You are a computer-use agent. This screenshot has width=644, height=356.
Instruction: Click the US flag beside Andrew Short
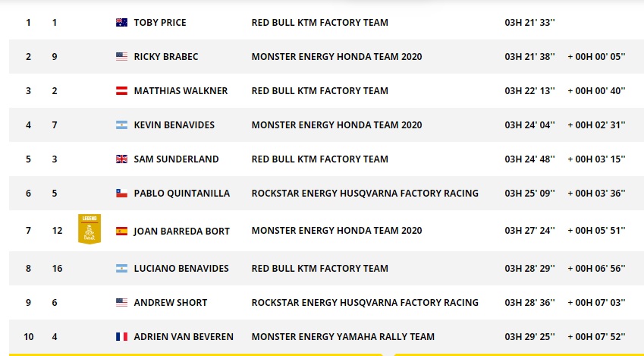pos(121,303)
